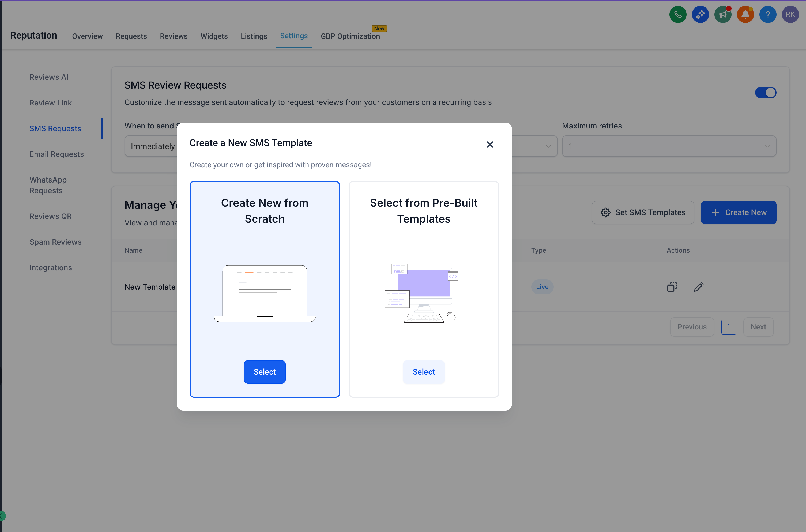
Task: Open the orange notifications bell
Action: (x=745, y=15)
